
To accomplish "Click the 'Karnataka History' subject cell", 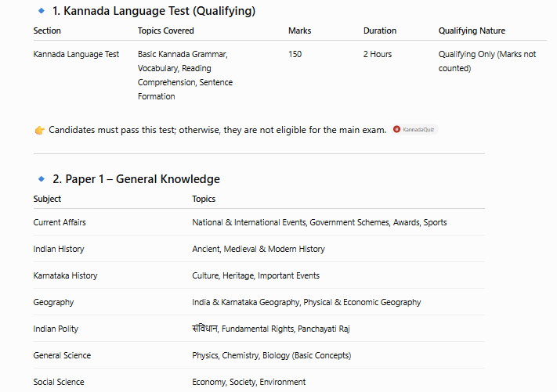I will point(65,275).
